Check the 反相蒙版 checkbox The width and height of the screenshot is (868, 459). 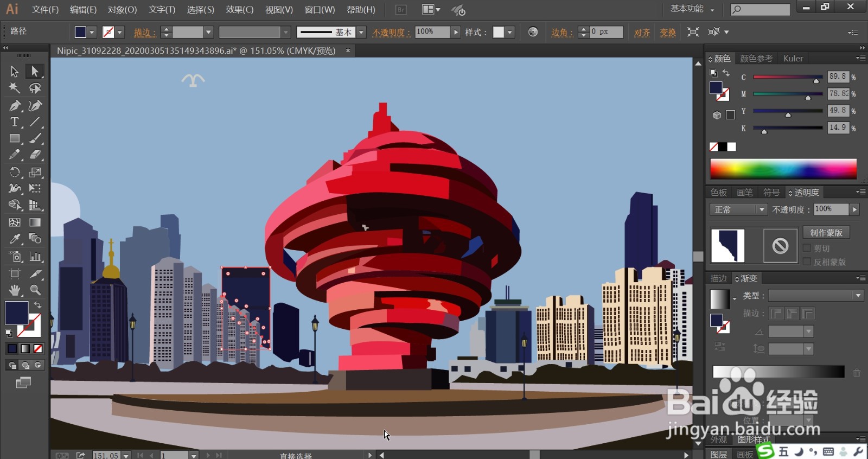coord(807,262)
